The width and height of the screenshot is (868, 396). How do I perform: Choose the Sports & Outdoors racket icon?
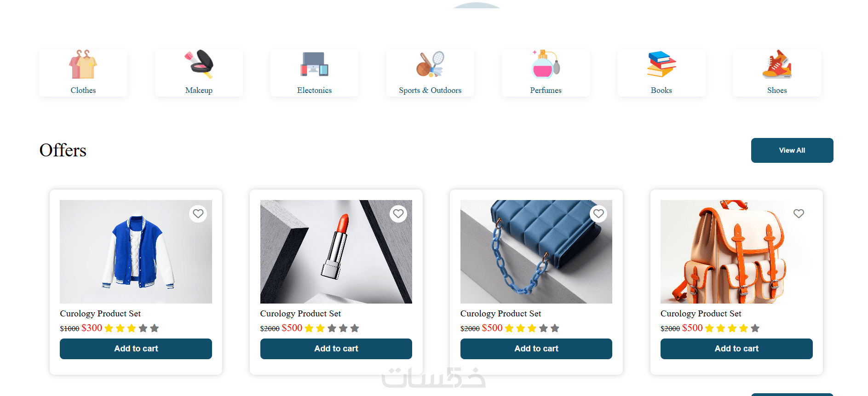(430, 64)
